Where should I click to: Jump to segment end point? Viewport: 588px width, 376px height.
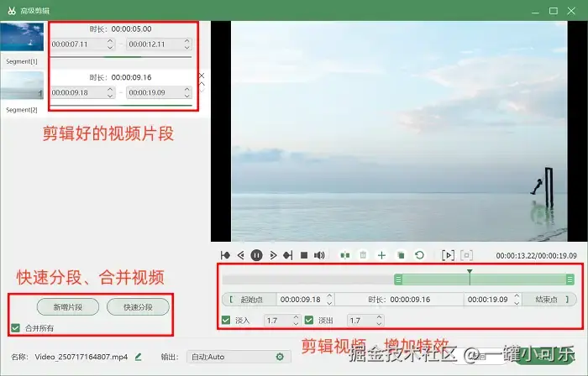(288, 255)
